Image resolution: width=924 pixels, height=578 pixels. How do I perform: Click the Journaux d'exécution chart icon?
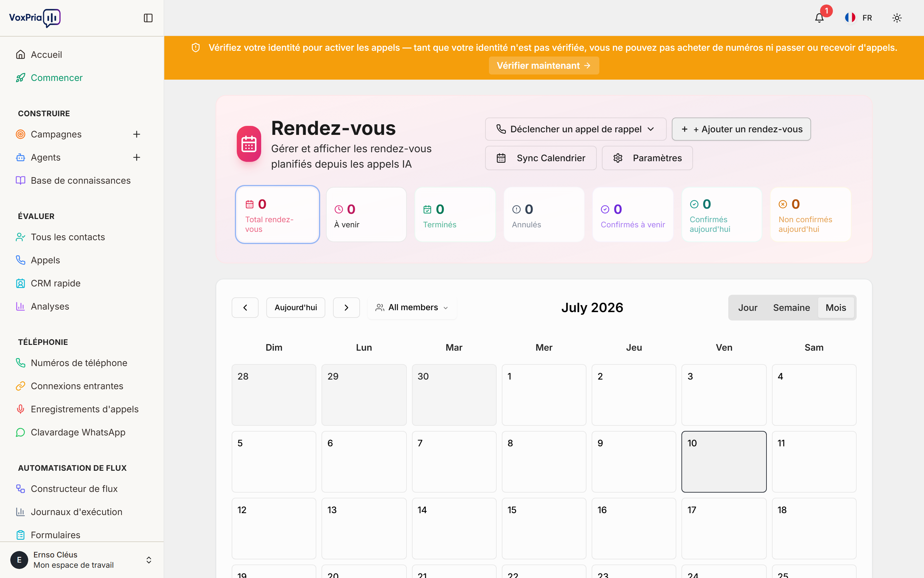(x=21, y=512)
